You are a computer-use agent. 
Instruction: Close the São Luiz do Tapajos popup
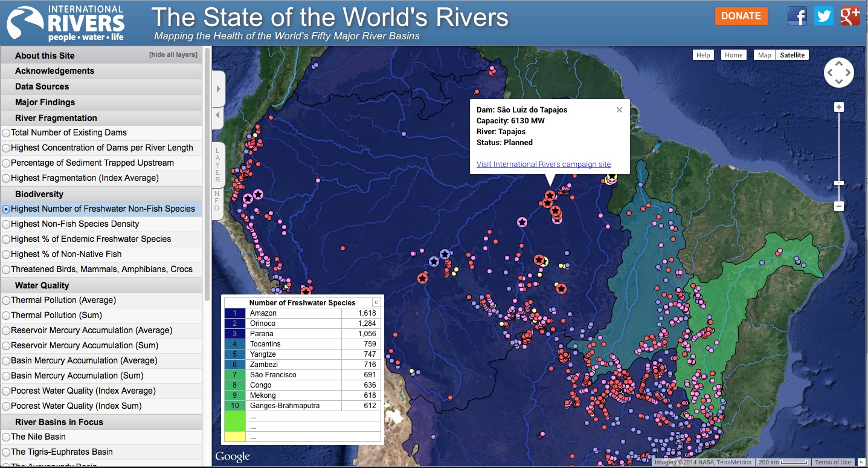619,110
